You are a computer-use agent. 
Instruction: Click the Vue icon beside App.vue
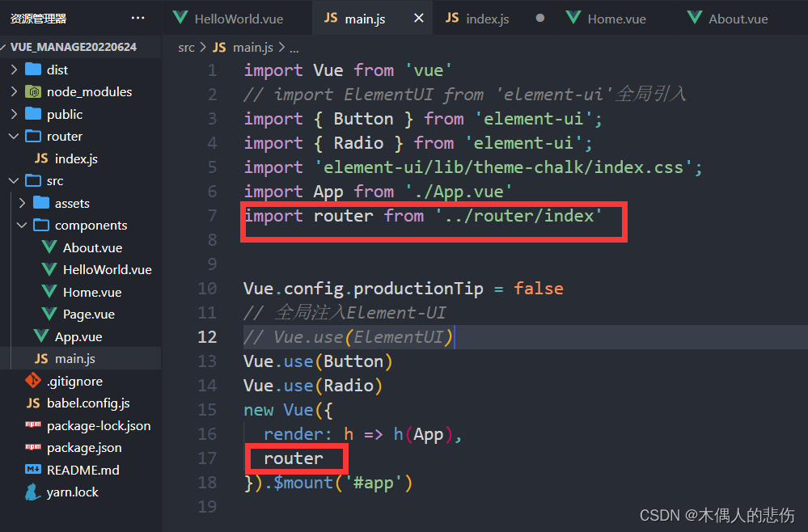pos(40,336)
